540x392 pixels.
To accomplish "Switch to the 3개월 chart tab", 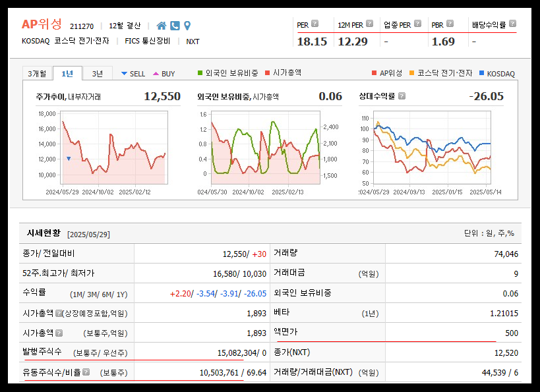I will [x=37, y=74].
